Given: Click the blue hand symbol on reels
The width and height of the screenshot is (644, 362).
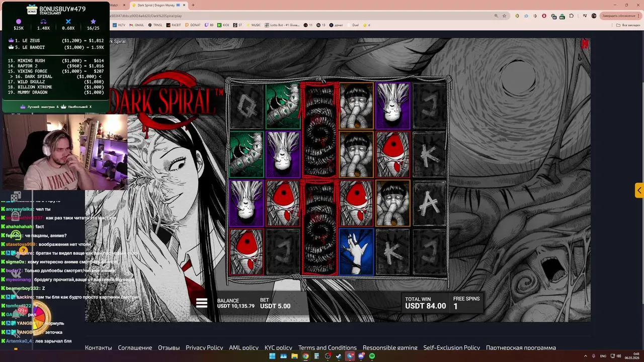Looking at the screenshot, I should [x=356, y=252].
